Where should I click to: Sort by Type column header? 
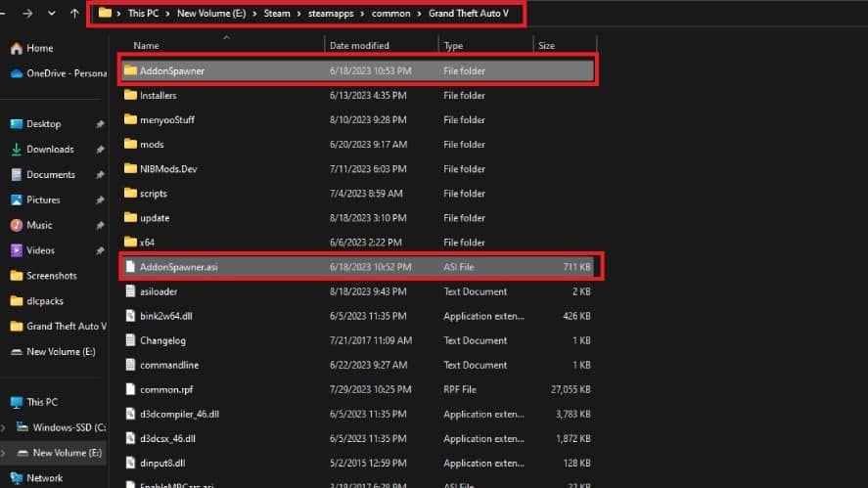[453, 46]
